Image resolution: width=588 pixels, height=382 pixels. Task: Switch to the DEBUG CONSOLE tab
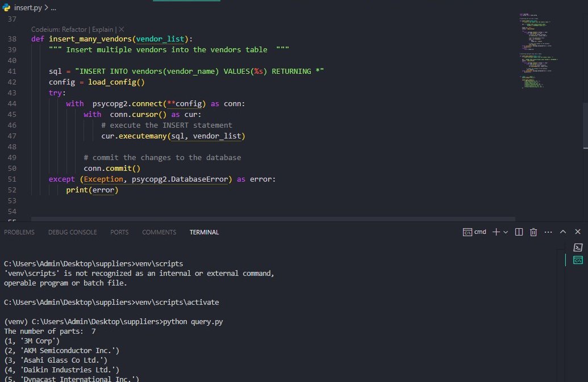(72, 232)
